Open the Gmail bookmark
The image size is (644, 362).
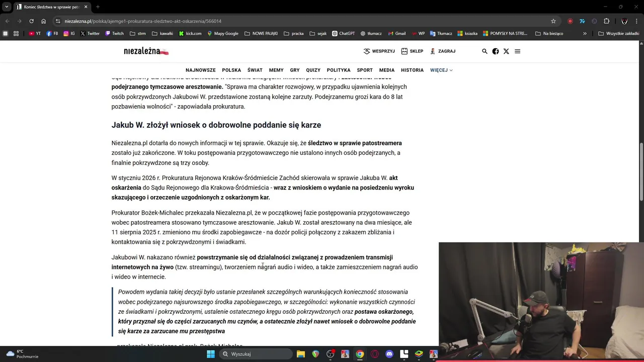(x=396, y=34)
